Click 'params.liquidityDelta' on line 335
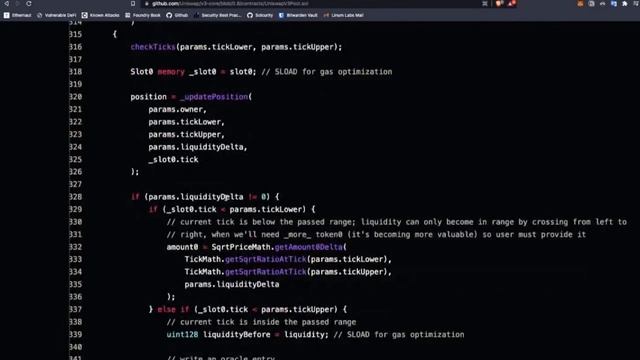The height and width of the screenshot is (360, 640). [232, 284]
